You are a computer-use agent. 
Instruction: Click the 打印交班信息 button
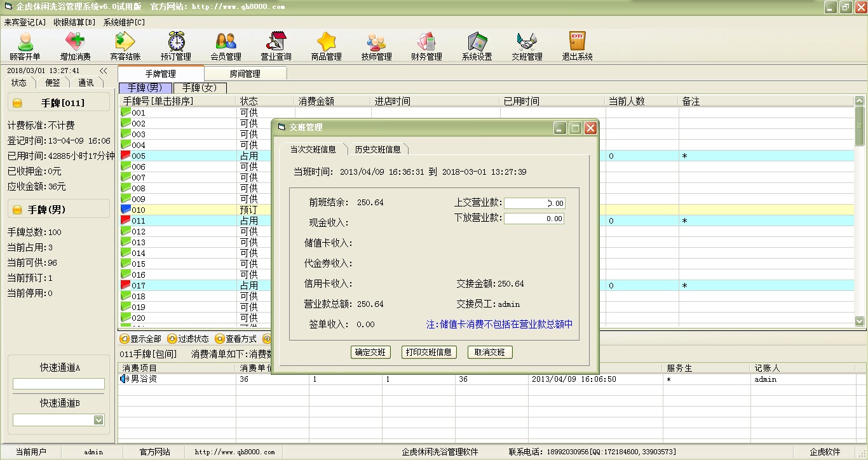(x=429, y=352)
